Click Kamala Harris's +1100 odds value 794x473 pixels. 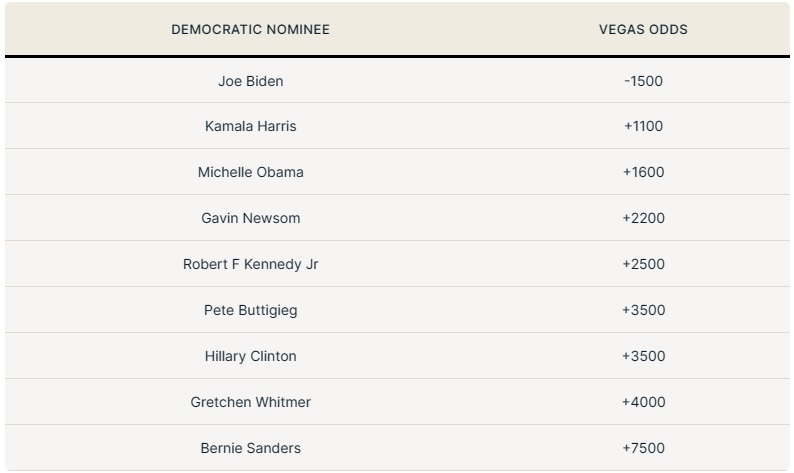pyautogui.click(x=643, y=127)
